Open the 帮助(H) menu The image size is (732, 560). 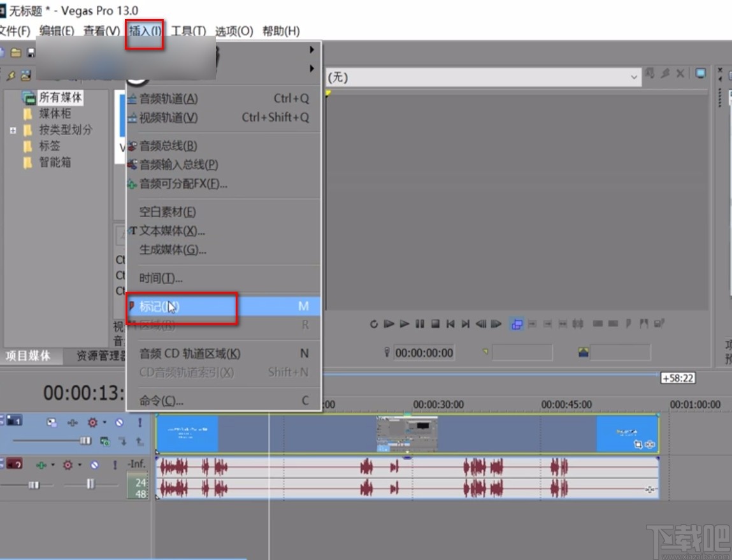[281, 31]
